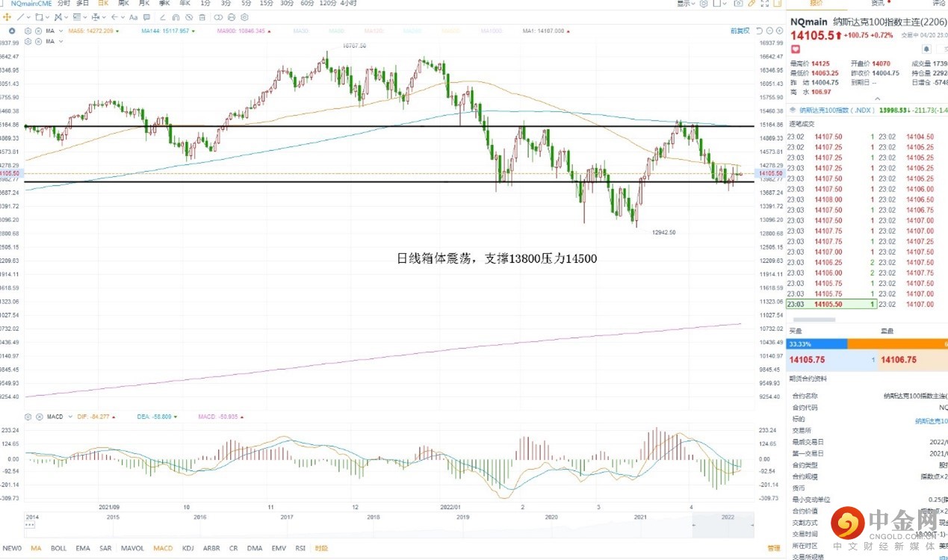Switch to 周K weekly candlestick period
948x560 pixels.
tap(123, 4)
